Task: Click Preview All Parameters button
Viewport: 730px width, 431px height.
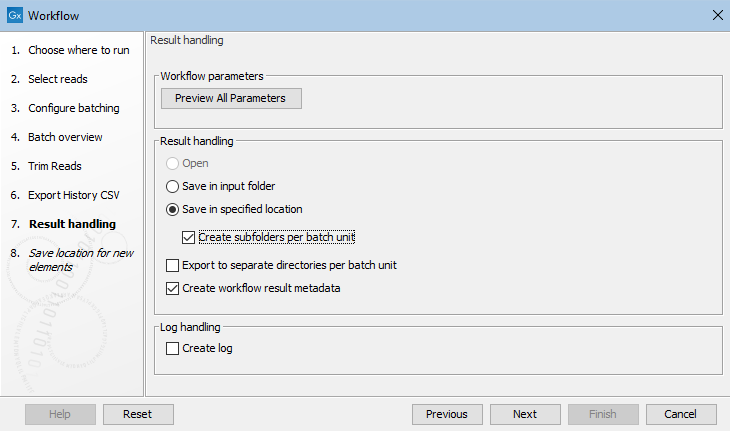Action: [231, 98]
